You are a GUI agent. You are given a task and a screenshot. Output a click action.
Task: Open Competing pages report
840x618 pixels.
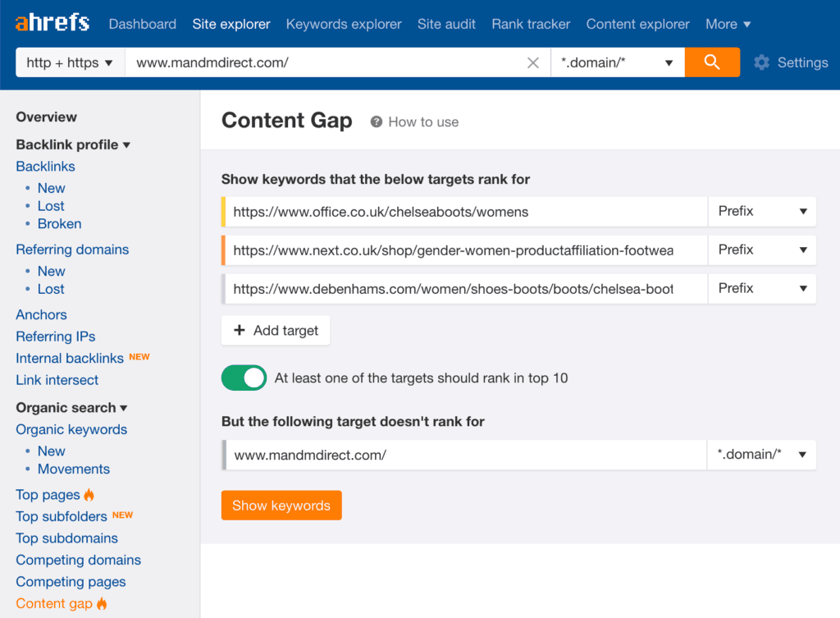coord(71,582)
